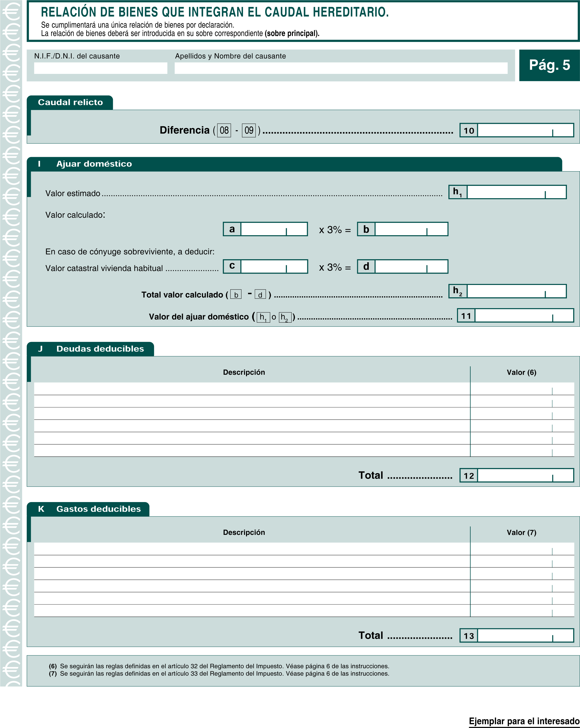Click the Valor (7) column header

tap(522, 533)
